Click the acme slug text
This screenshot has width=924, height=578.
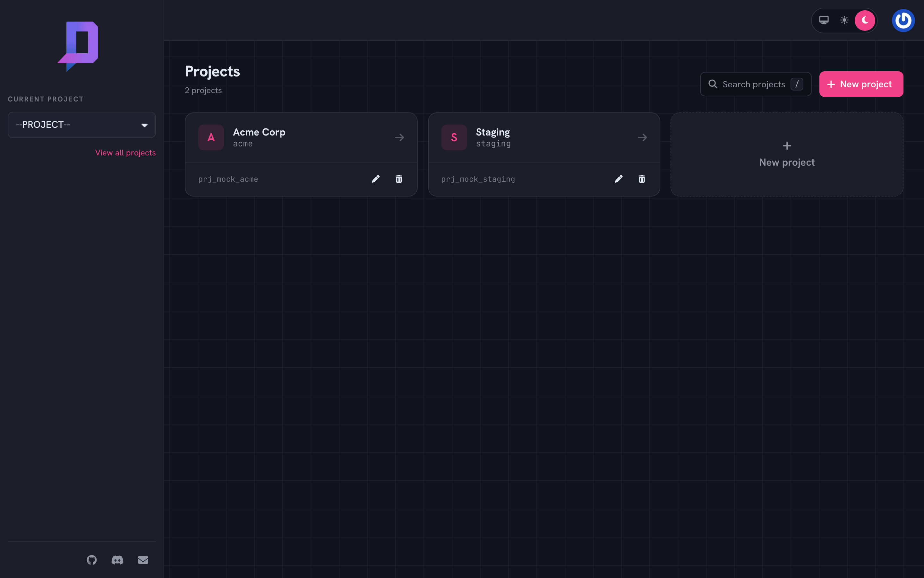[x=243, y=144]
